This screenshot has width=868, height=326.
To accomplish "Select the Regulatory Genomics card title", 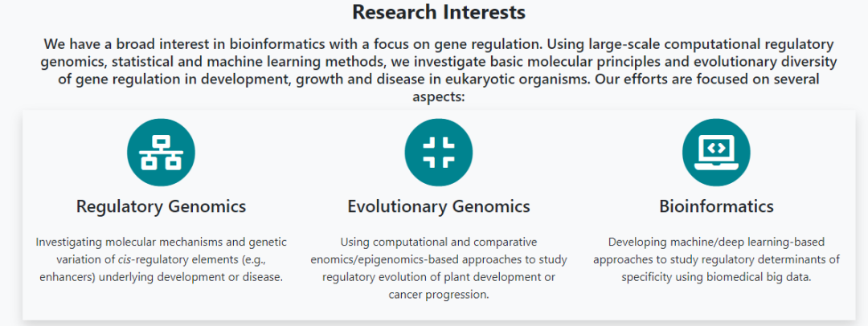I will [161, 206].
